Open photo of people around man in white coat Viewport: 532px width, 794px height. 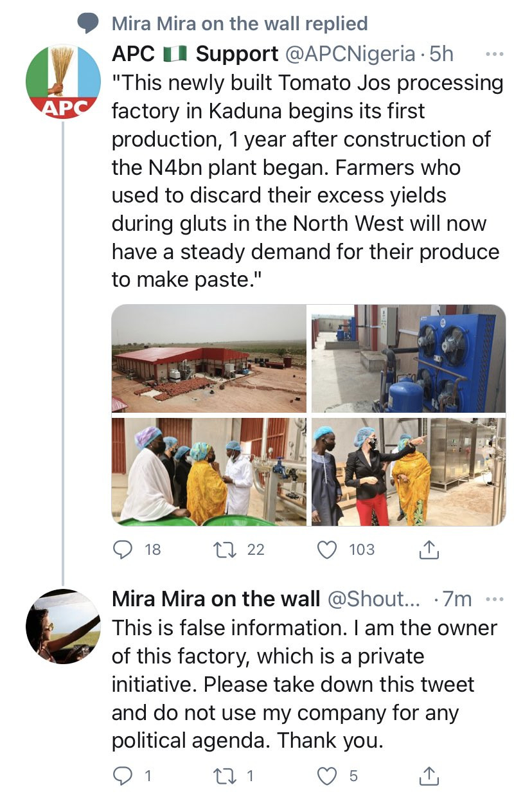pos(209,471)
